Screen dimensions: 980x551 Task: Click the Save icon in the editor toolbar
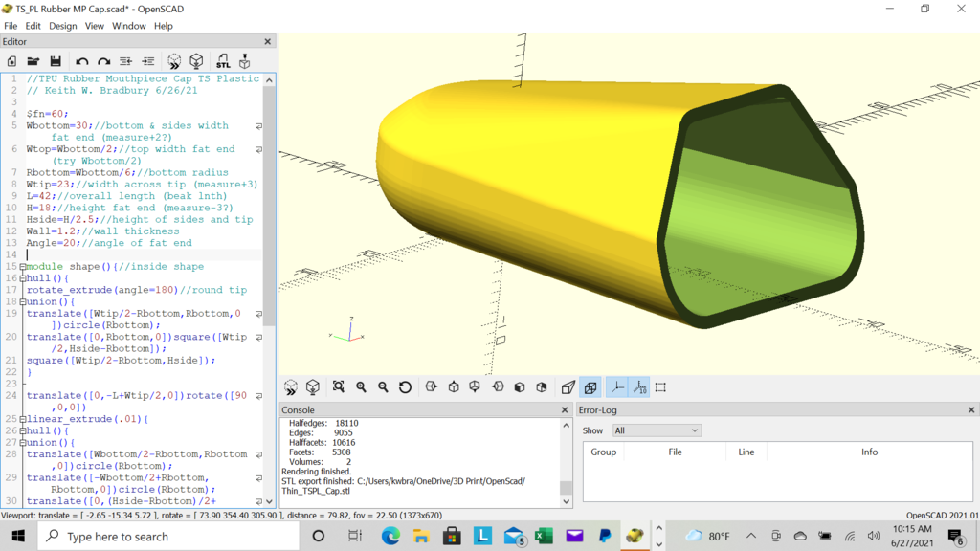(x=56, y=61)
